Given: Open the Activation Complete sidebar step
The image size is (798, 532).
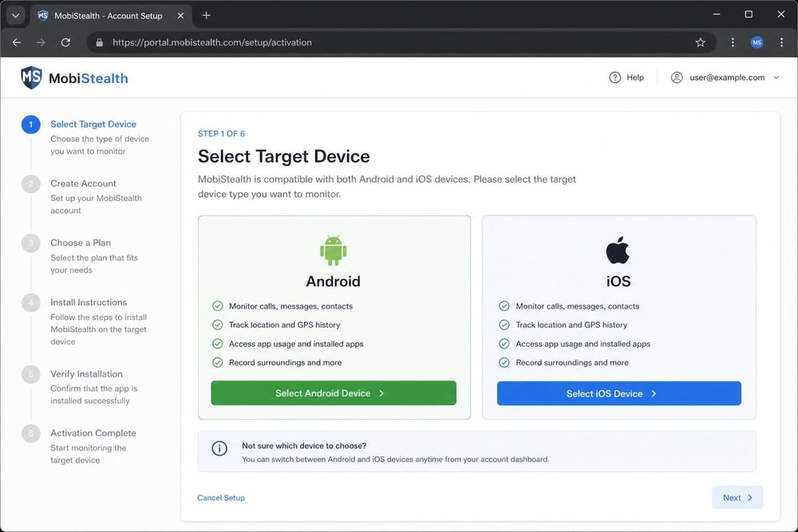Looking at the screenshot, I should [93, 433].
